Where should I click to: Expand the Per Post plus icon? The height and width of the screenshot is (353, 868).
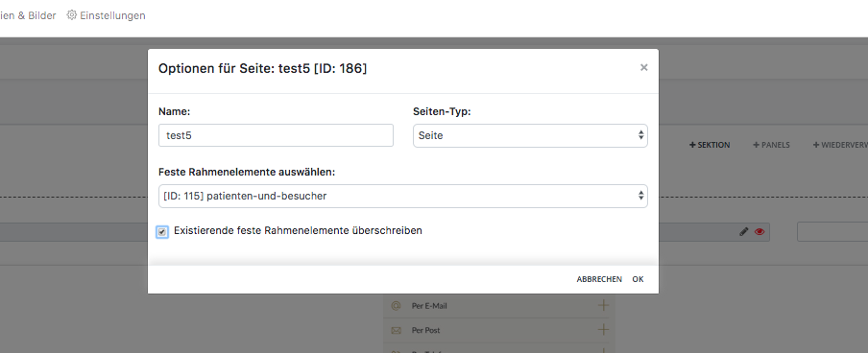click(x=603, y=330)
